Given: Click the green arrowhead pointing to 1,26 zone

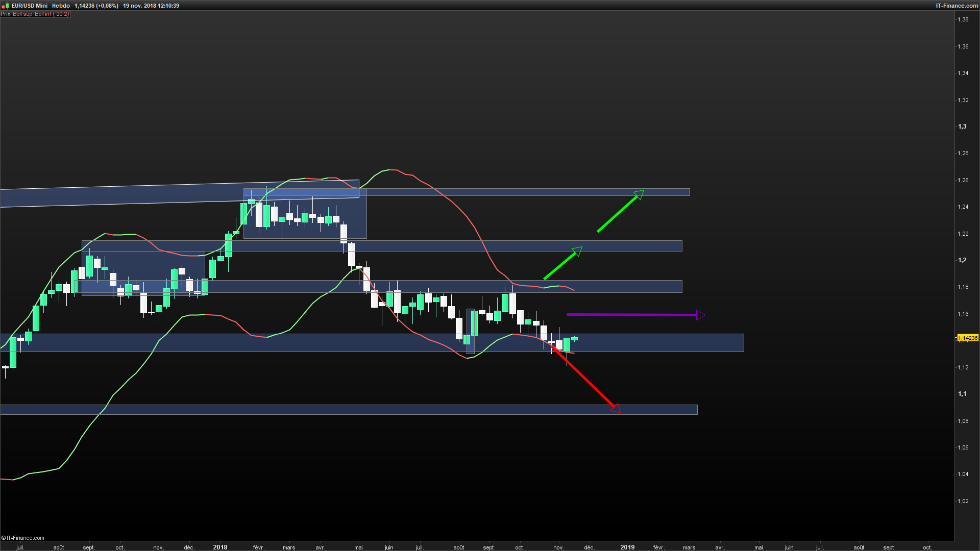Looking at the screenshot, I should tap(639, 194).
